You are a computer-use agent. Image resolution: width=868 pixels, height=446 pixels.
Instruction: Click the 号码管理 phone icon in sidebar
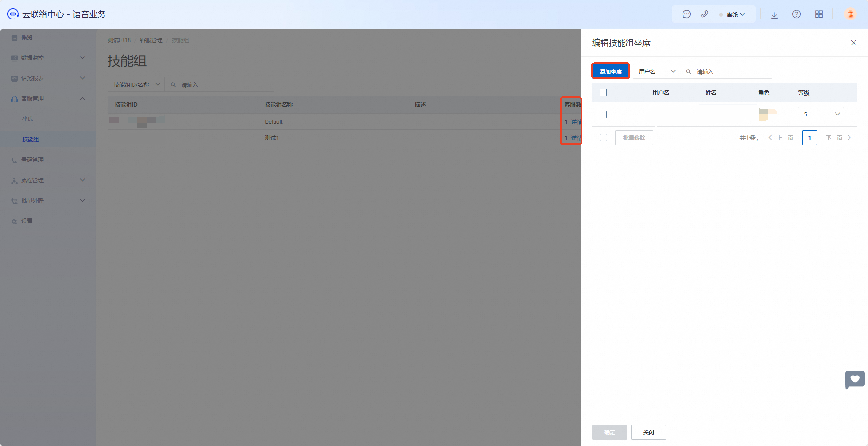tap(14, 160)
